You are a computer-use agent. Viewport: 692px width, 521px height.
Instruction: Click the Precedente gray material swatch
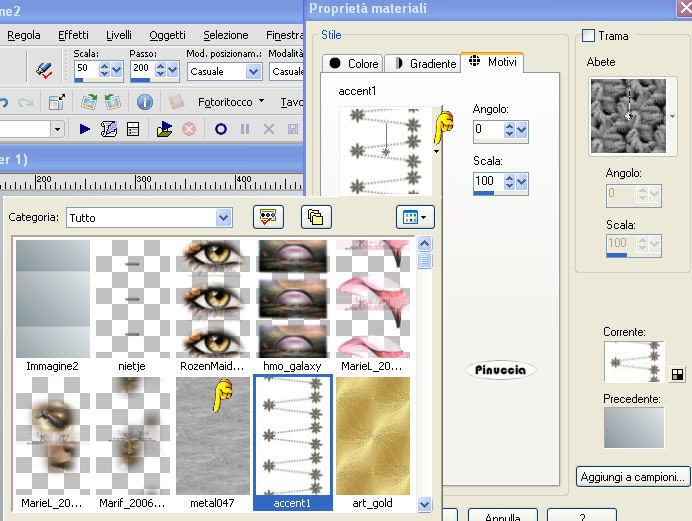pos(634,428)
